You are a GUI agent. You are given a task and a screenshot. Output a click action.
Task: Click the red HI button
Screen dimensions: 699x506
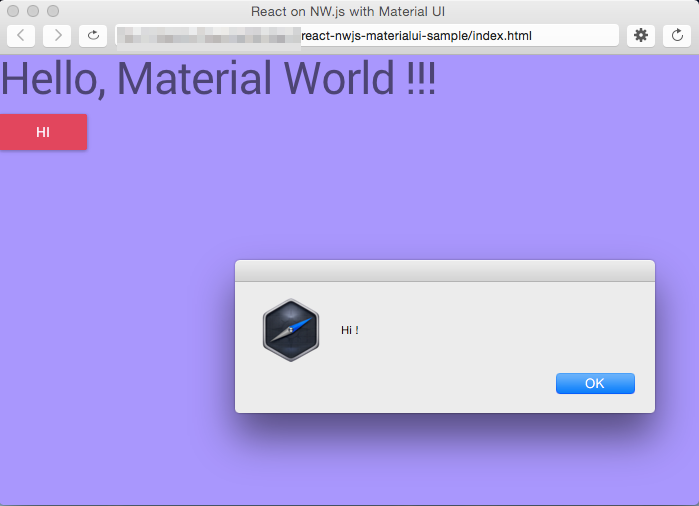click(43, 132)
